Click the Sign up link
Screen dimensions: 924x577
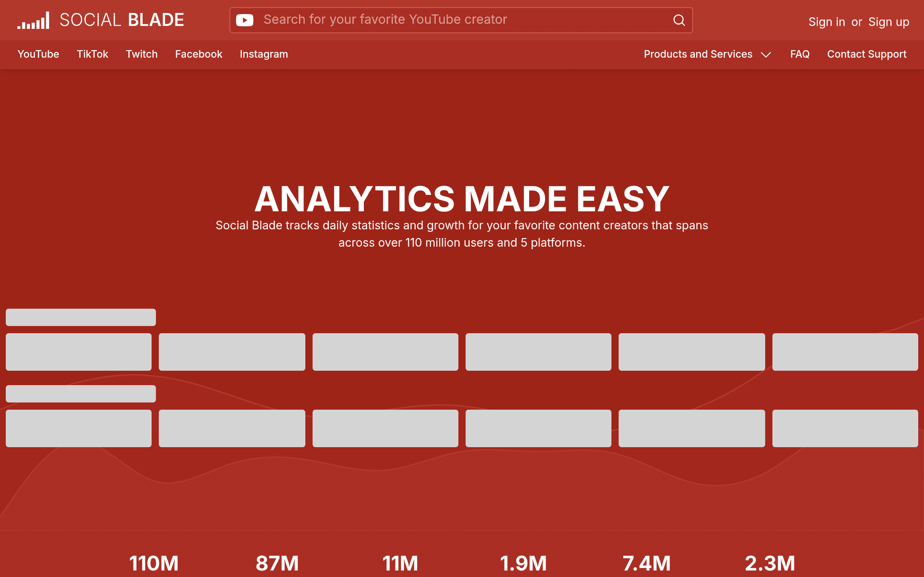tap(889, 22)
